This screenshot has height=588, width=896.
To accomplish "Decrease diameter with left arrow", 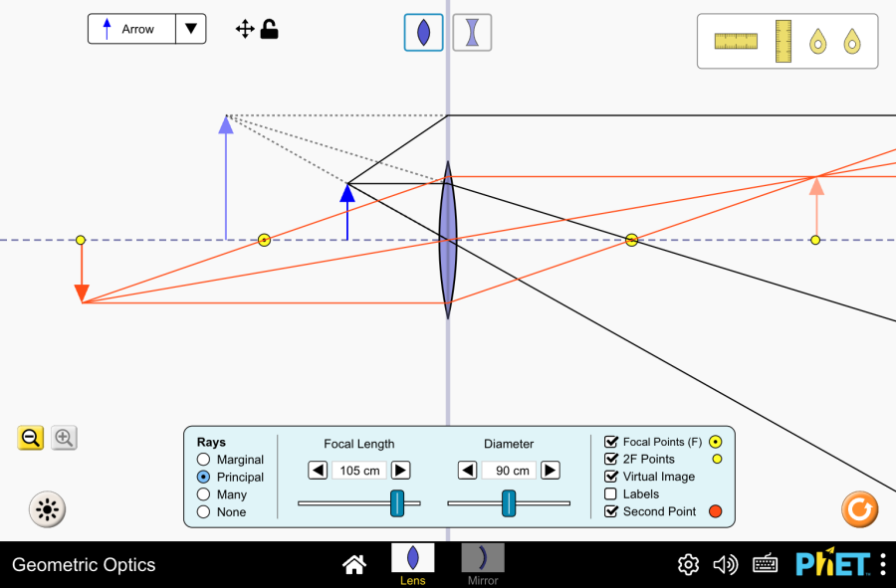I will pos(468,471).
